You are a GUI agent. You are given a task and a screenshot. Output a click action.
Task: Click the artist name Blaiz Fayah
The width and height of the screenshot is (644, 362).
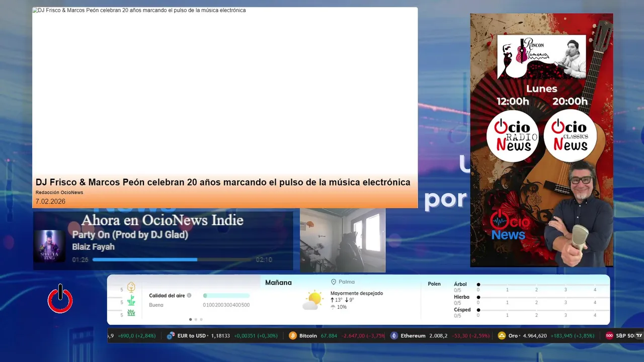click(93, 247)
